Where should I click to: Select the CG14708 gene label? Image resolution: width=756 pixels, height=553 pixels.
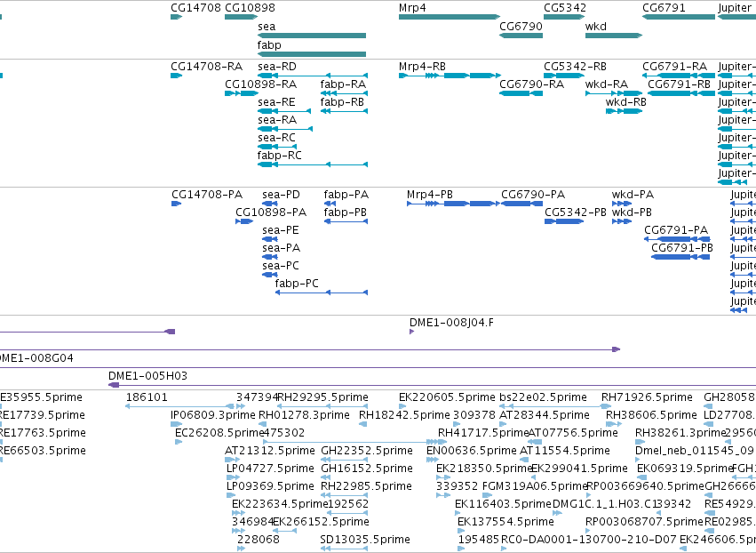(195, 8)
